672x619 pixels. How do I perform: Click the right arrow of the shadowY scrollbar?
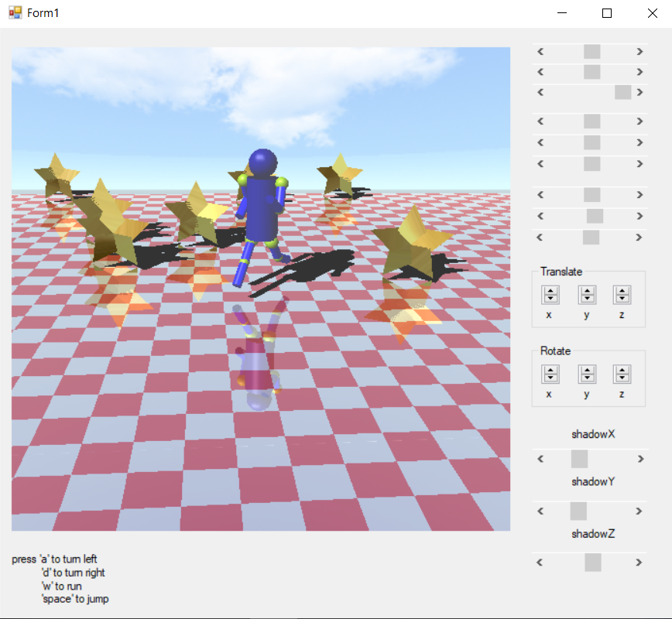[639, 511]
